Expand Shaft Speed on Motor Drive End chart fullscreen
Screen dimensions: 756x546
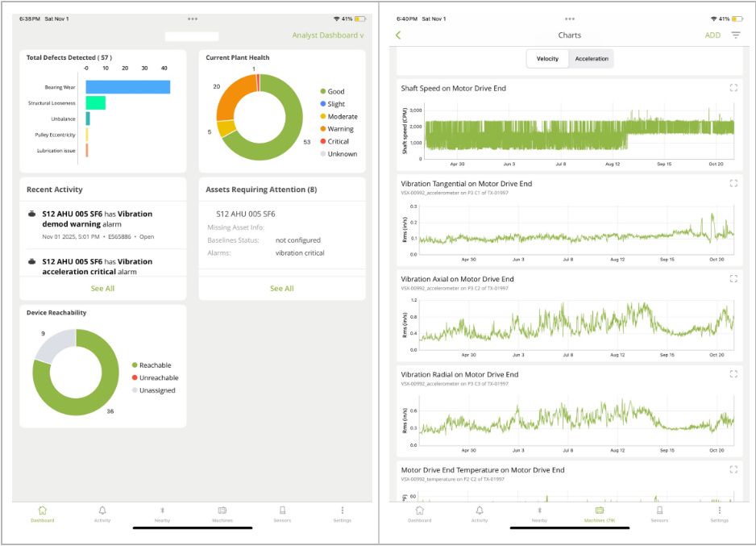click(x=733, y=88)
